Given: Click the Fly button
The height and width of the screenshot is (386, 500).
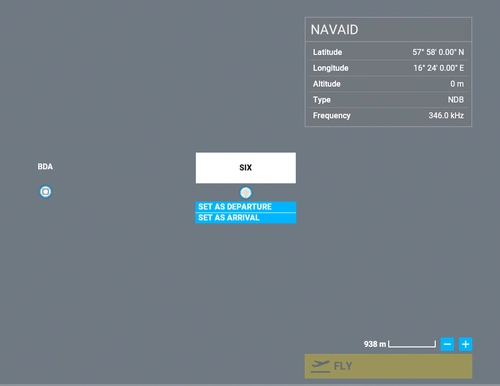Looking at the screenshot, I should pos(388,366).
